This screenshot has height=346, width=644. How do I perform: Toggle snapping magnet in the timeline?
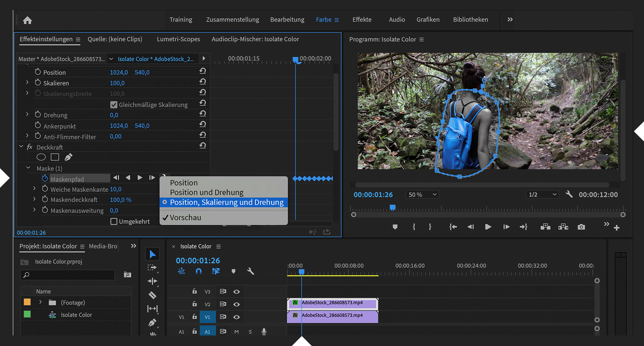[x=199, y=271]
